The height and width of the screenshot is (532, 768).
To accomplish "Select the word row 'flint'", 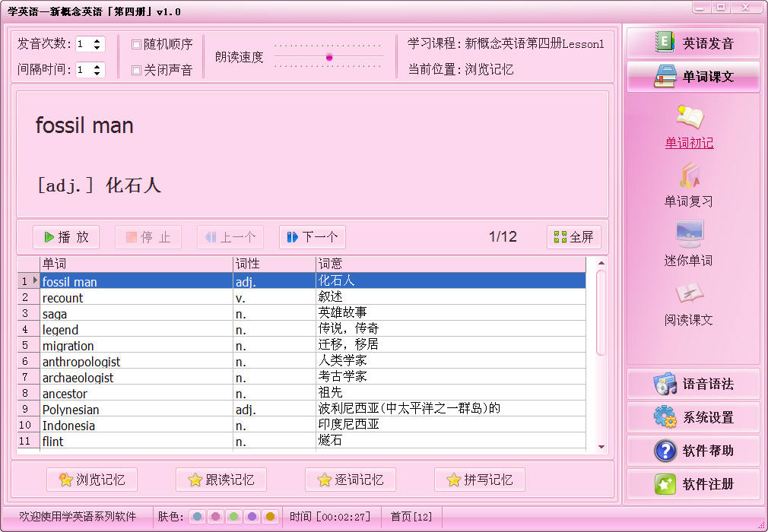I will click(x=302, y=441).
